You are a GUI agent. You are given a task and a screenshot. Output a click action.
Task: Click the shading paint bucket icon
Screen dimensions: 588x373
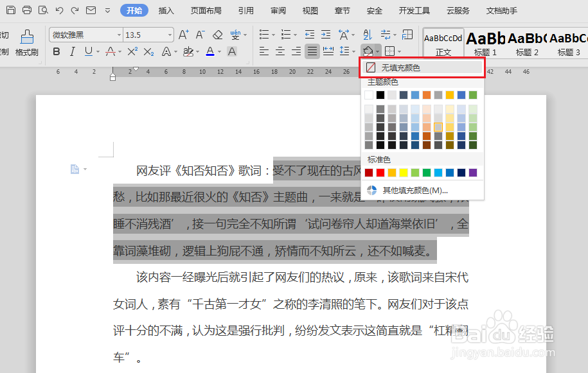point(368,51)
